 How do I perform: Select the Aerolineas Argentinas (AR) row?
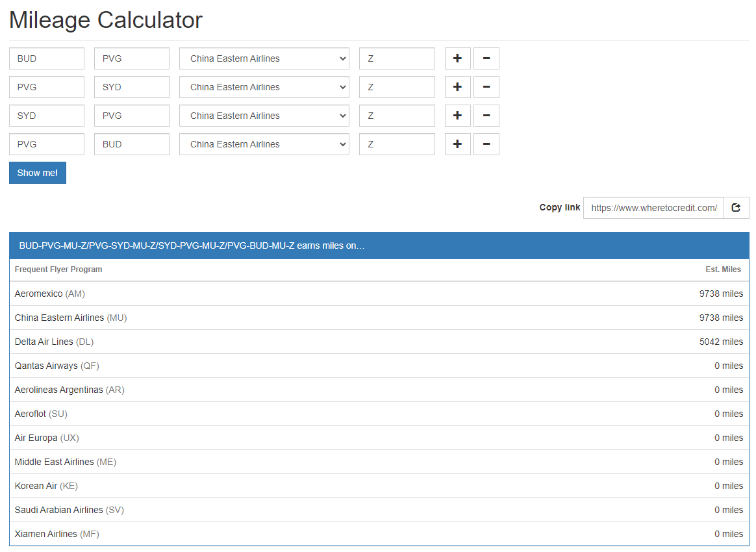click(379, 390)
